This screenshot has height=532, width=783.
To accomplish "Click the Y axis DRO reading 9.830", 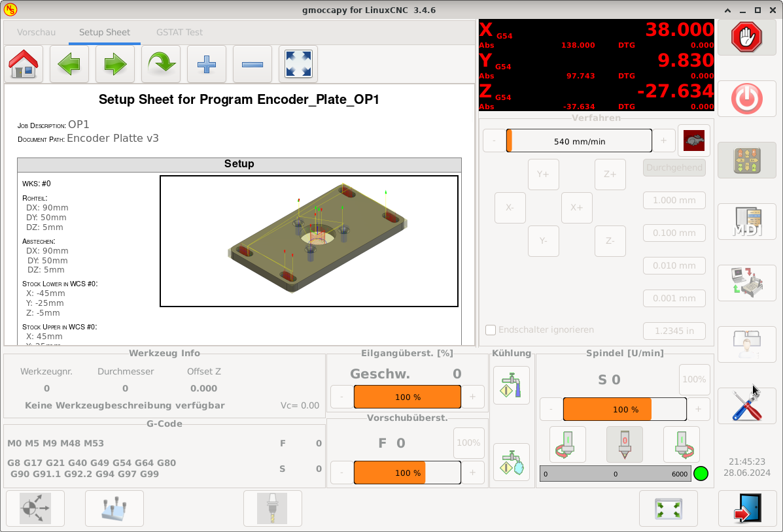I will pyautogui.click(x=686, y=60).
